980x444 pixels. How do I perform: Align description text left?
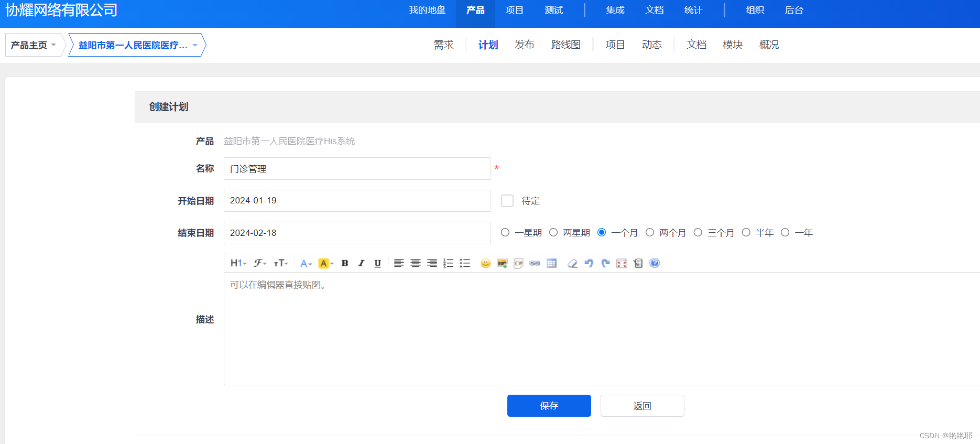click(399, 263)
